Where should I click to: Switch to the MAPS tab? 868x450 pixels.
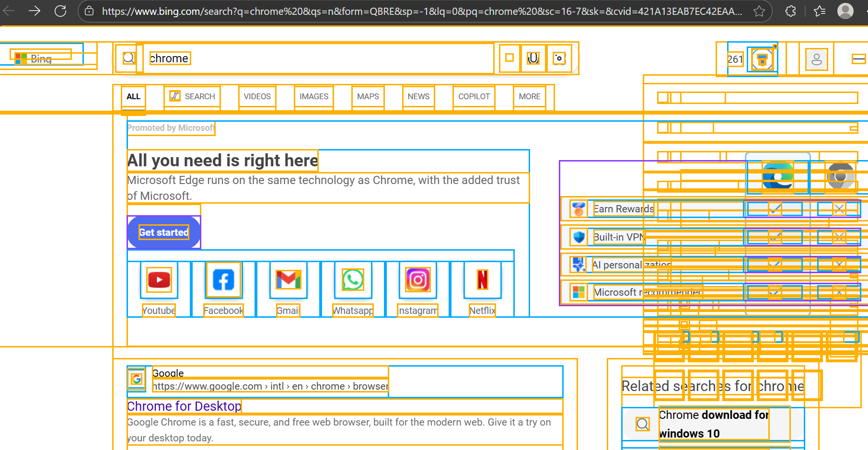pyautogui.click(x=368, y=97)
